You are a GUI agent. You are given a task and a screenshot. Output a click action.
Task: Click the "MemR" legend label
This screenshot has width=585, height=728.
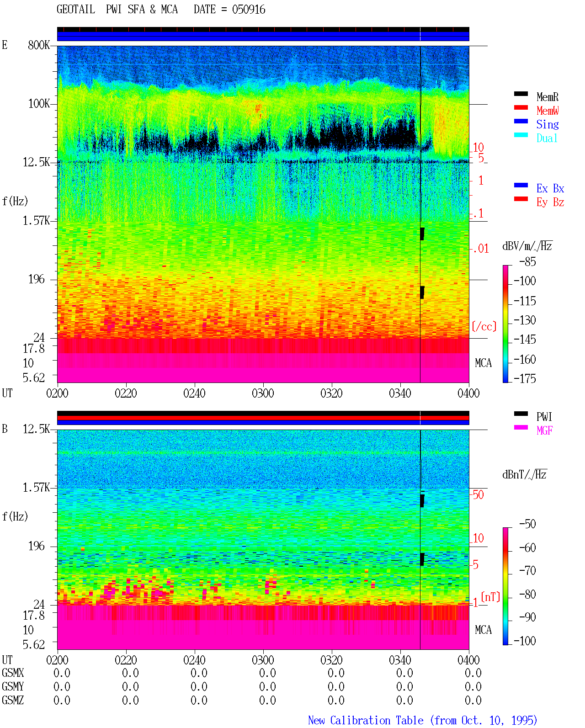548,97
